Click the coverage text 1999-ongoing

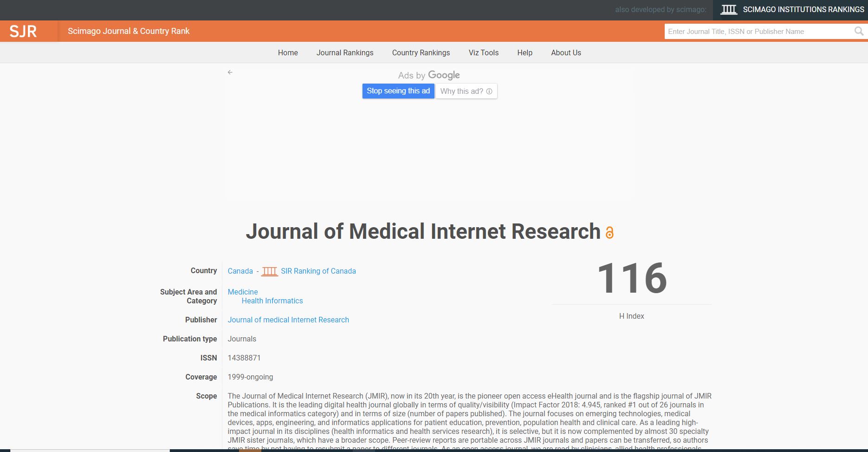pos(250,377)
